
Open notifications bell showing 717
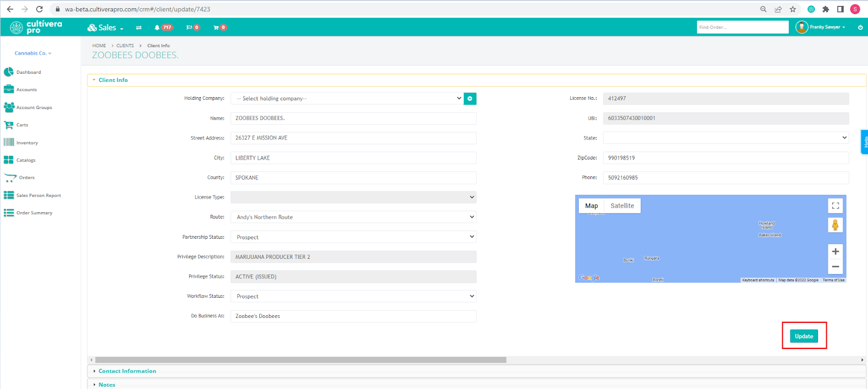163,28
